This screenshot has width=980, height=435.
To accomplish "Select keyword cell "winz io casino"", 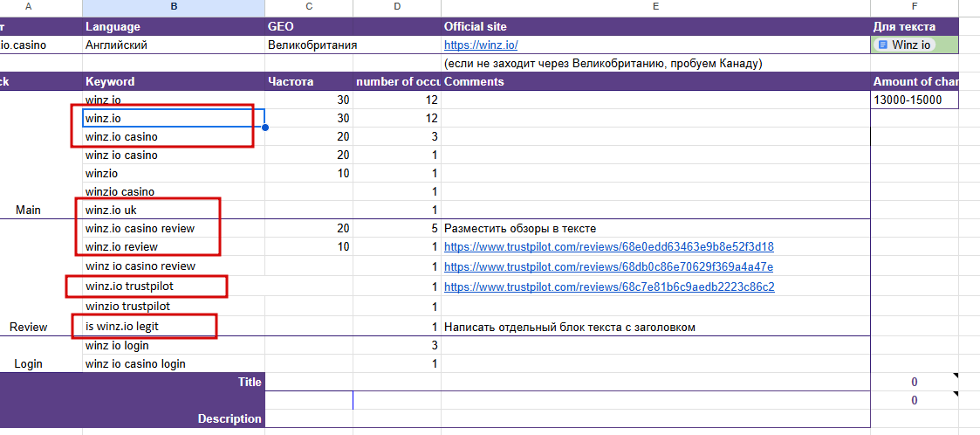I will pos(173,155).
